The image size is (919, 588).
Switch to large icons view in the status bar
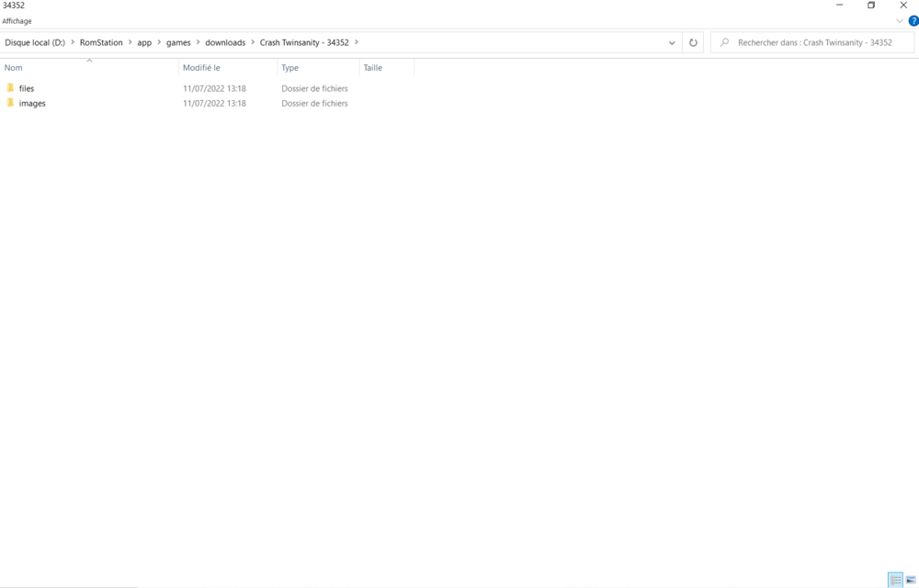pyautogui.click(x=911, y=580)
